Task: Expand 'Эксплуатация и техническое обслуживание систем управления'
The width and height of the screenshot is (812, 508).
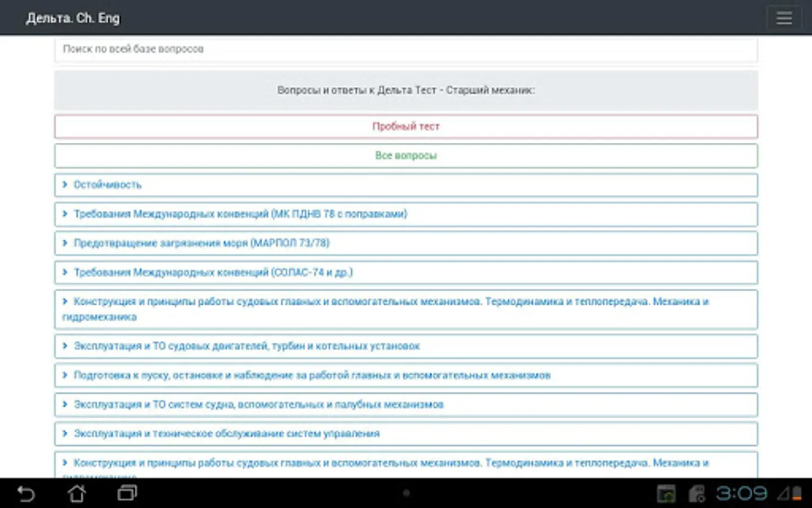Action: pos(406,434)
